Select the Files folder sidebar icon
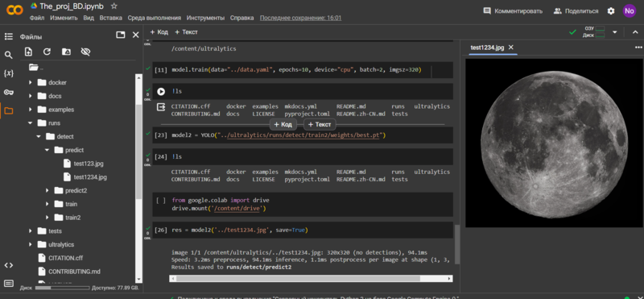The height and width of the screenshot is (299, 644). pyautogui.click(x=9, y=110)
